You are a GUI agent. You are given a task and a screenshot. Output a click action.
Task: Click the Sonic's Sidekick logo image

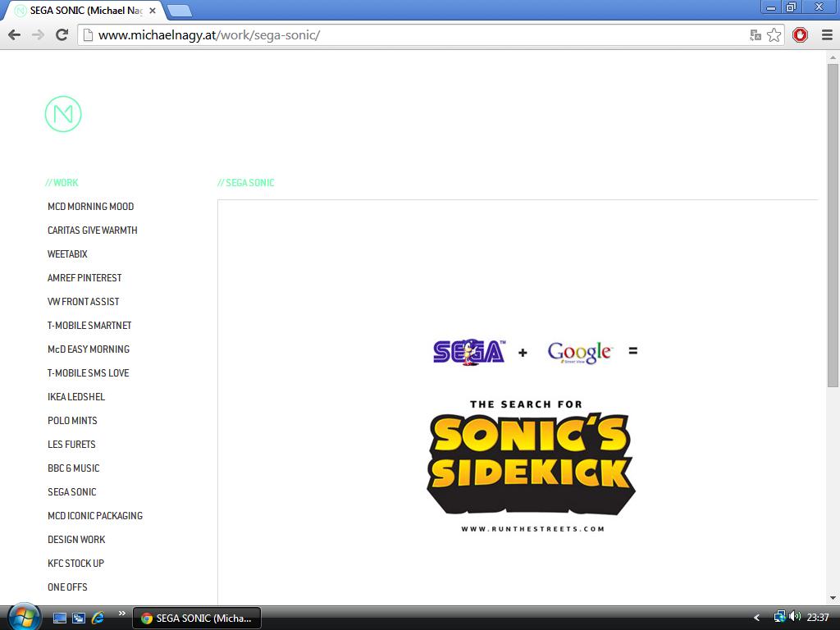[x=531, y=464]
